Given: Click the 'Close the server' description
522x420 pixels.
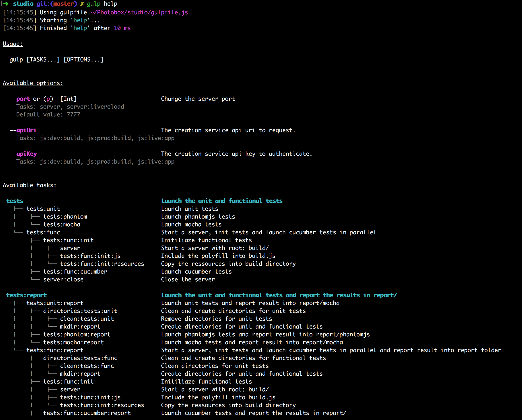Looking at the screenshot, I should pyautogui.click(x=188, y=280).
